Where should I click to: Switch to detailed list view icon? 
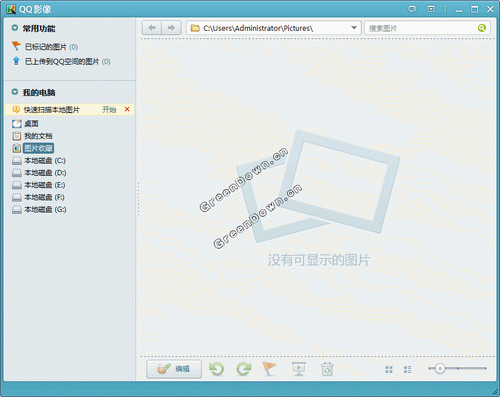pos(407,369)
